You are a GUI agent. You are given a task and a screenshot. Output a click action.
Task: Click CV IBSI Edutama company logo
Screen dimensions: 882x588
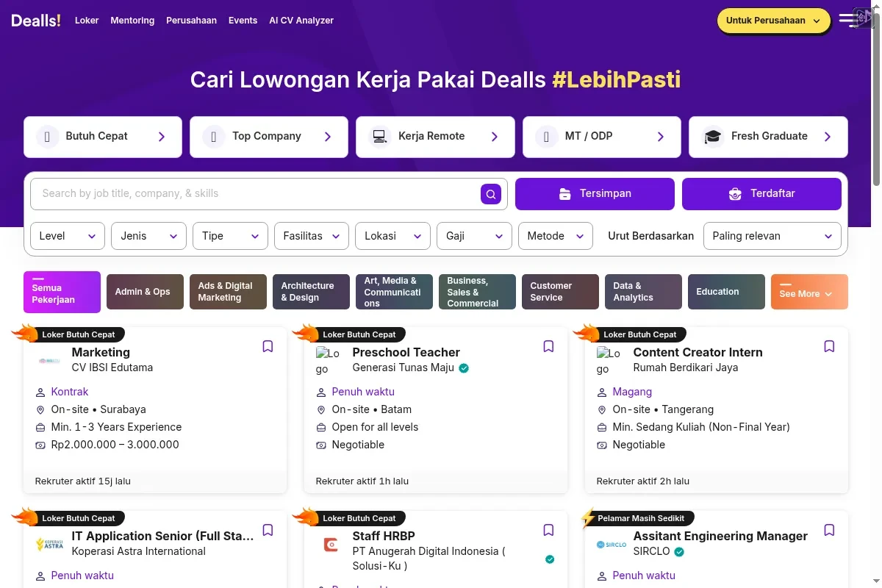click(49, 361)
